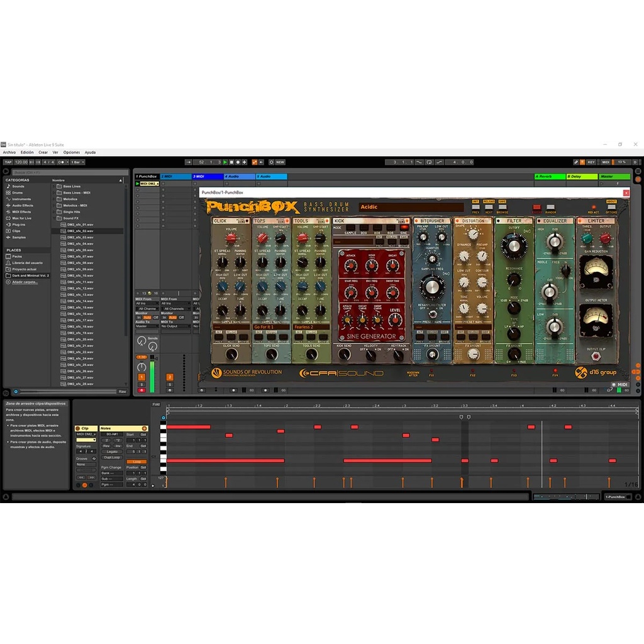Toggle the Distortion module power LED

457,221
